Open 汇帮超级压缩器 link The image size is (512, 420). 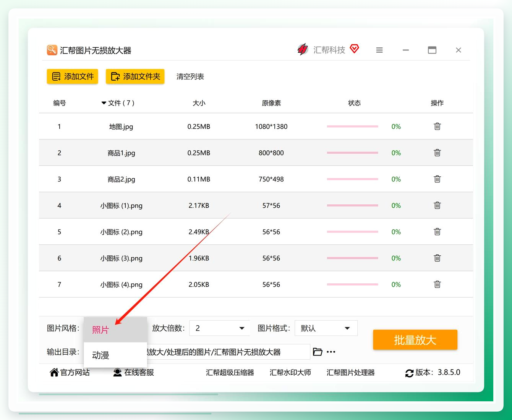(x=230, y=372)
